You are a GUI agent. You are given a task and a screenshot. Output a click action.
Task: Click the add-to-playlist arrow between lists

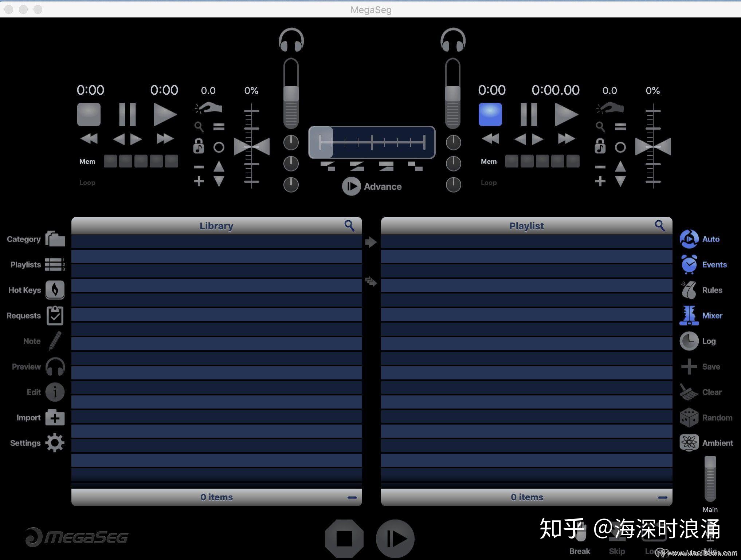coord(370,242)
